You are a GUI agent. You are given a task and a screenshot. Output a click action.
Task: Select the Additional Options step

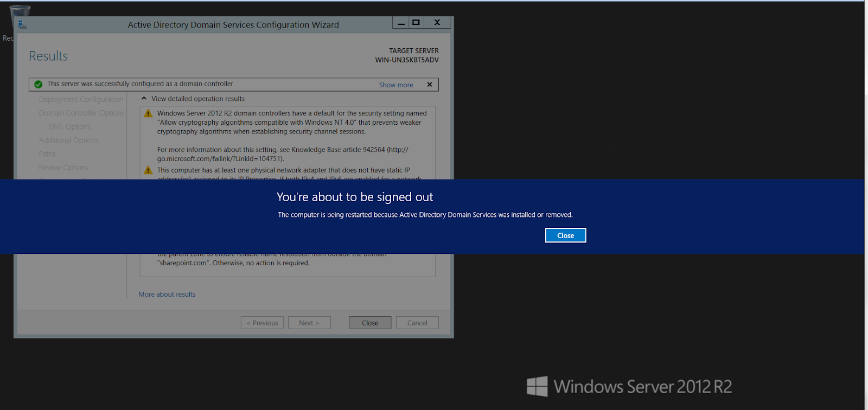tap(68, 140)
